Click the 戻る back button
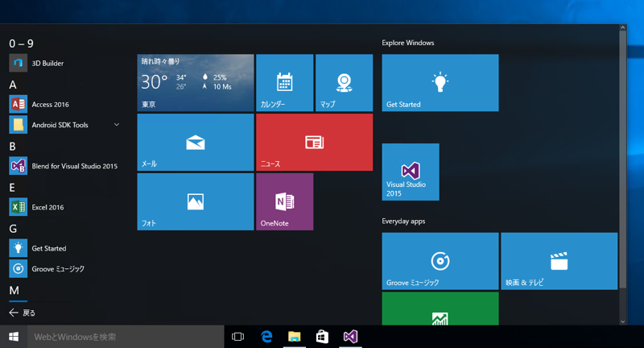The width and height of the screenshot is (644, 348). [23, 313]
